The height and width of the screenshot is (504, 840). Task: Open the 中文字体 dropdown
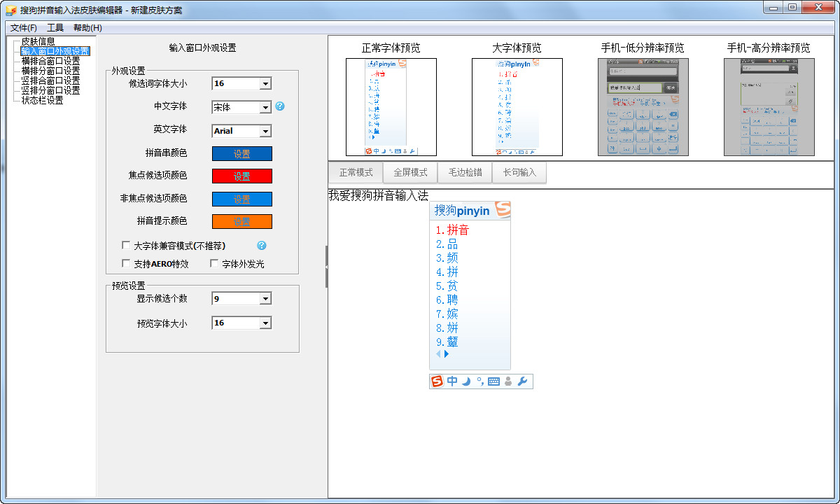click(x=265, y=107)
